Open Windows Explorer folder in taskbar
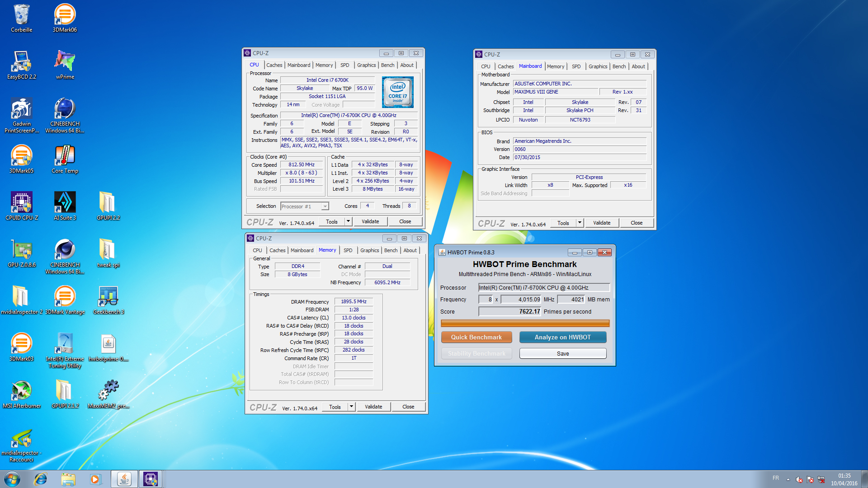Screen dimensions: 868x488 (x=68, y=479)
